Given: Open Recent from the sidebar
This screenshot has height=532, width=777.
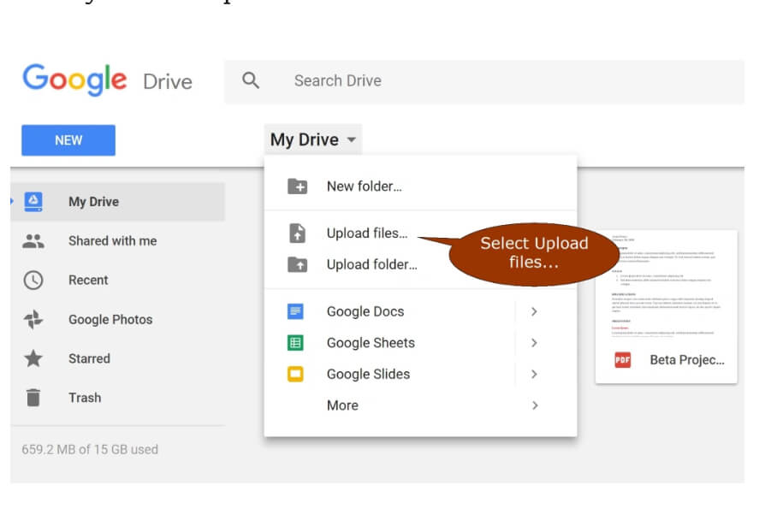Looking at the screenshot, I should [88, 280].
